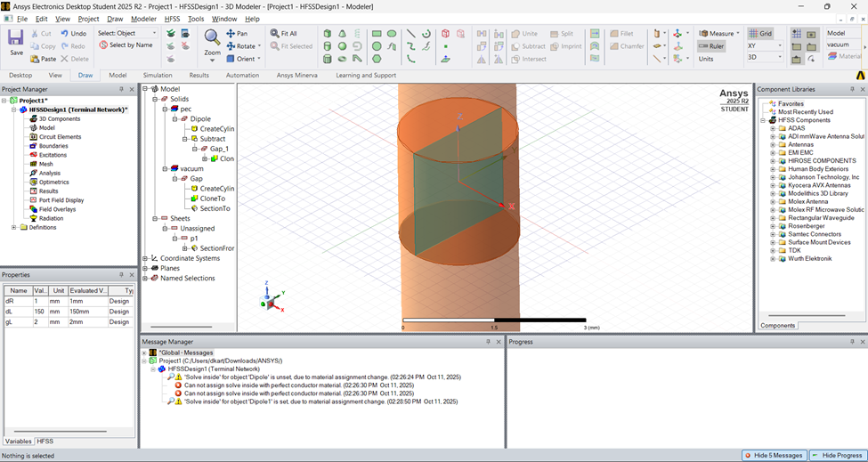Select the Antennas component library folder
The height and width of the screenshot is (462, 868).
pos(800,144)
